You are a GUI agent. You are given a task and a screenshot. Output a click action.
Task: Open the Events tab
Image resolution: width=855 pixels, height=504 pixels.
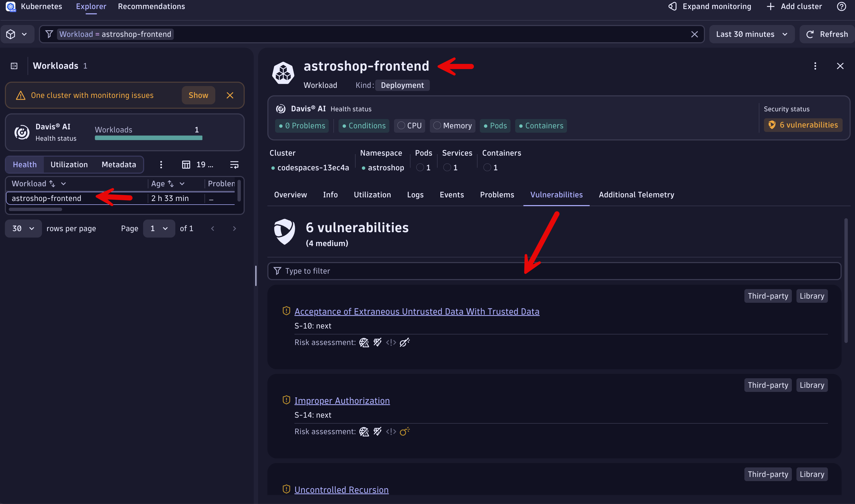click(x=452, y=195)
